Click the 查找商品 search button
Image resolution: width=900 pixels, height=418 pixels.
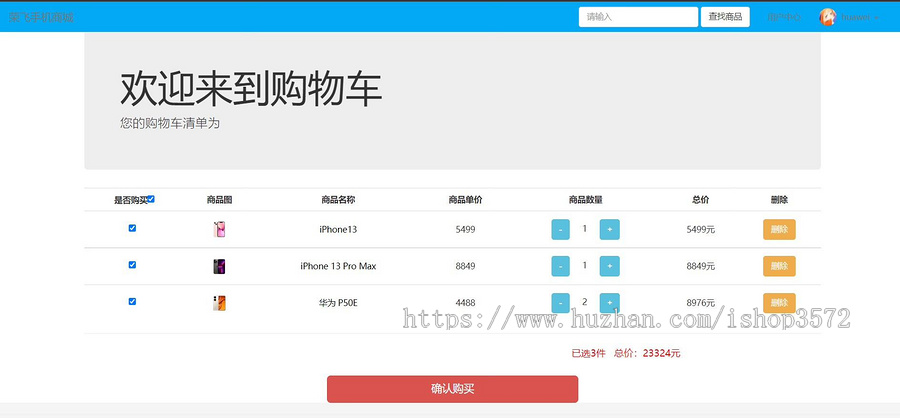[725, 17]
